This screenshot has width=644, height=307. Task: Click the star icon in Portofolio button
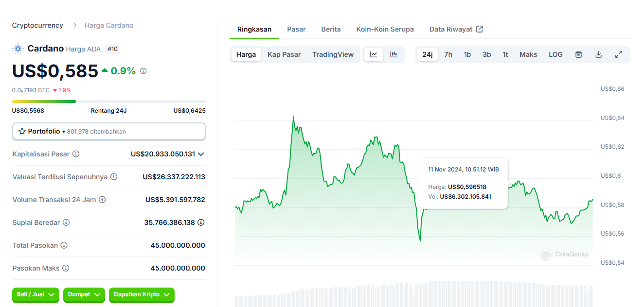coord(22,131)
